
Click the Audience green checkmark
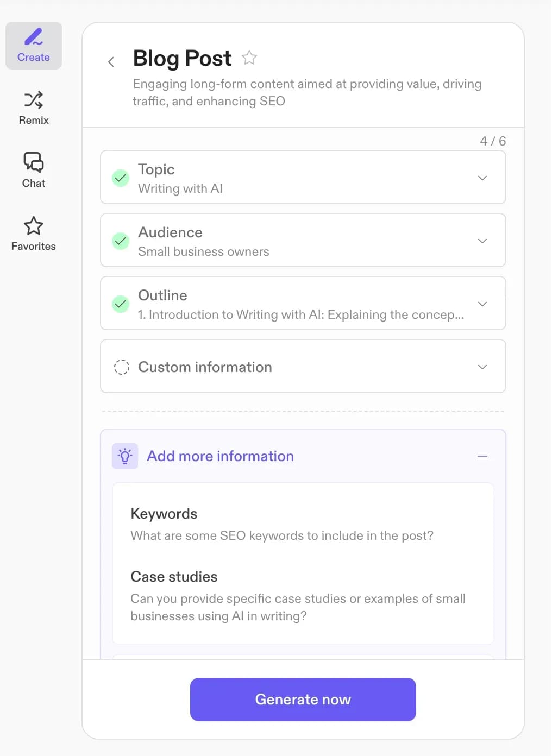click(121, 241)
